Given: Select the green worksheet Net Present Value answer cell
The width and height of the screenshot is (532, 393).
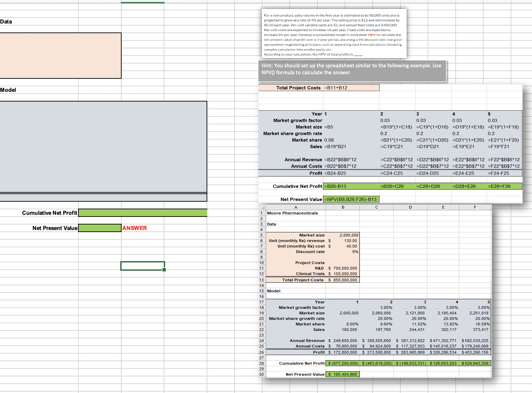Looking at the screenshot, I should (x=100, y=228).
